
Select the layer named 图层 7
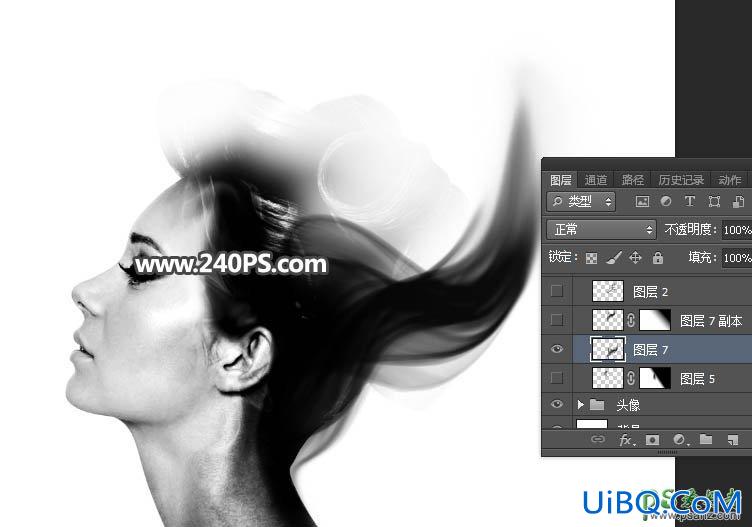651,350
